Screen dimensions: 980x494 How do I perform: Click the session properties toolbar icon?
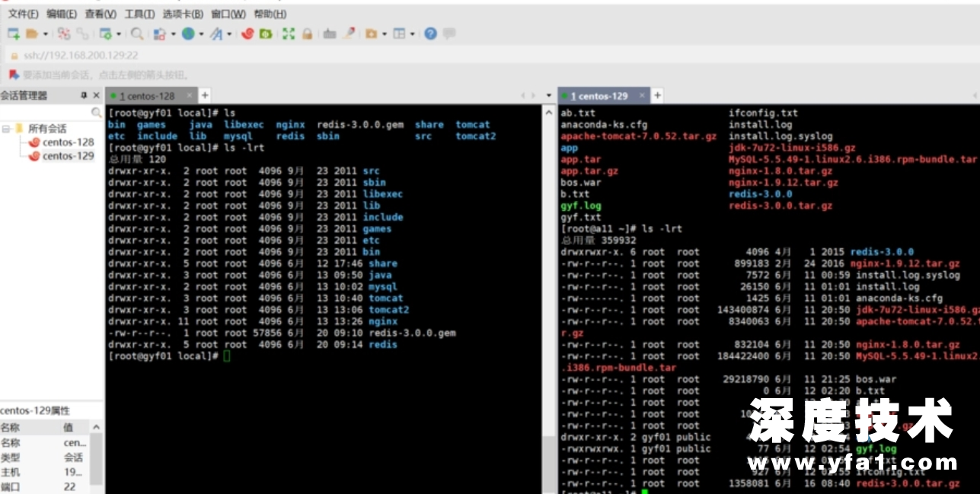click(106, 33)
